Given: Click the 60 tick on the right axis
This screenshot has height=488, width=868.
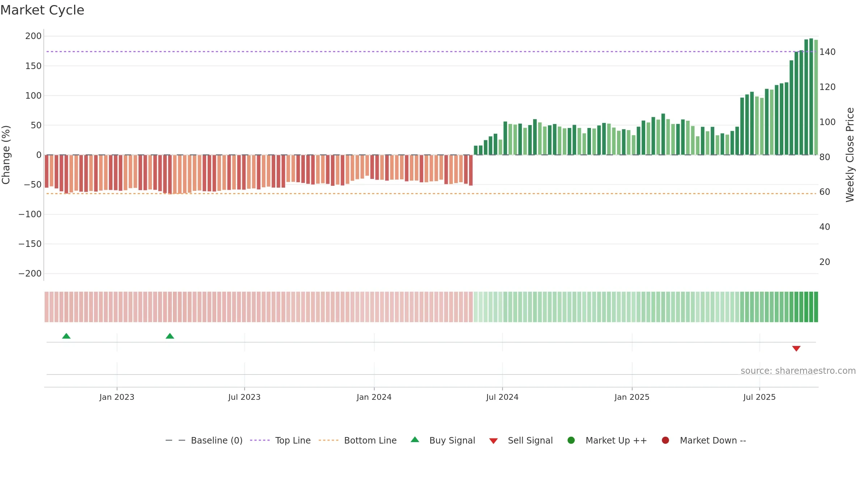Looking at the screenshot, I should (x=825, y=192).
